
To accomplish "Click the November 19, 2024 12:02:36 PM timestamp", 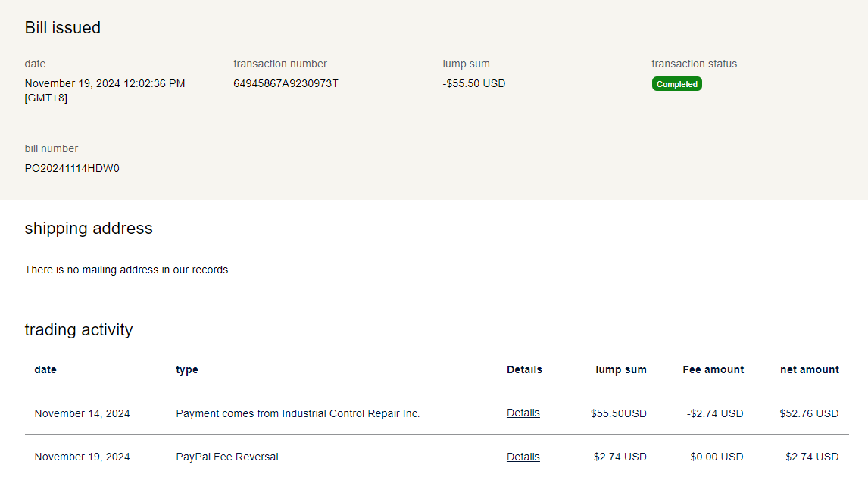I will tap(105, 83).
